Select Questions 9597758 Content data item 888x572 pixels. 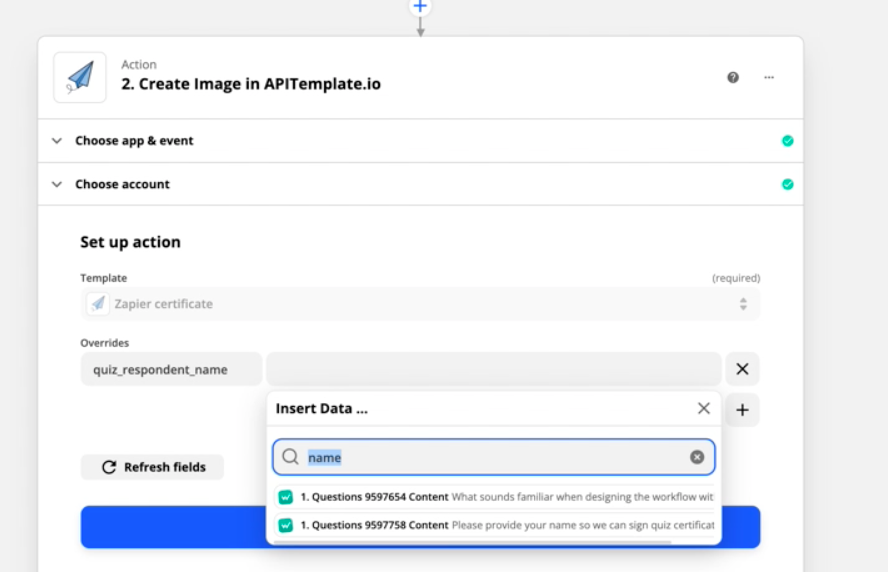click(x=494, y=526)
